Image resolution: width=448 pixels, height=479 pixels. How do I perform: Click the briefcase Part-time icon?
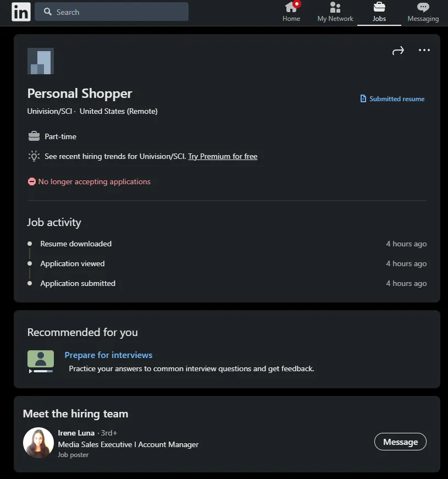34,136
